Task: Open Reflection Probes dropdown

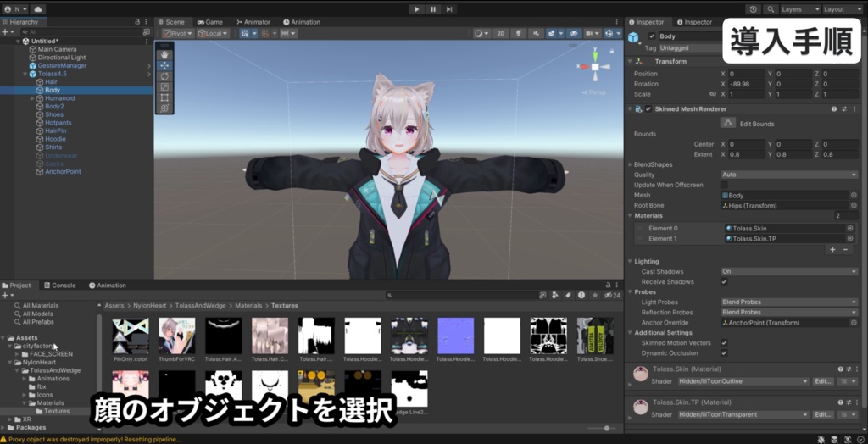Action: [789, 312]
